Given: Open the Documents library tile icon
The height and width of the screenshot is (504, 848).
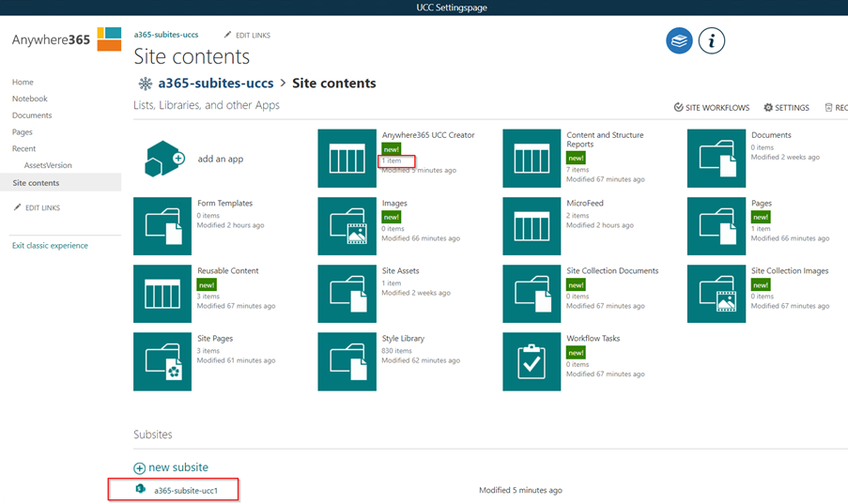Looking at the screenshot, I should click(717, 159).
